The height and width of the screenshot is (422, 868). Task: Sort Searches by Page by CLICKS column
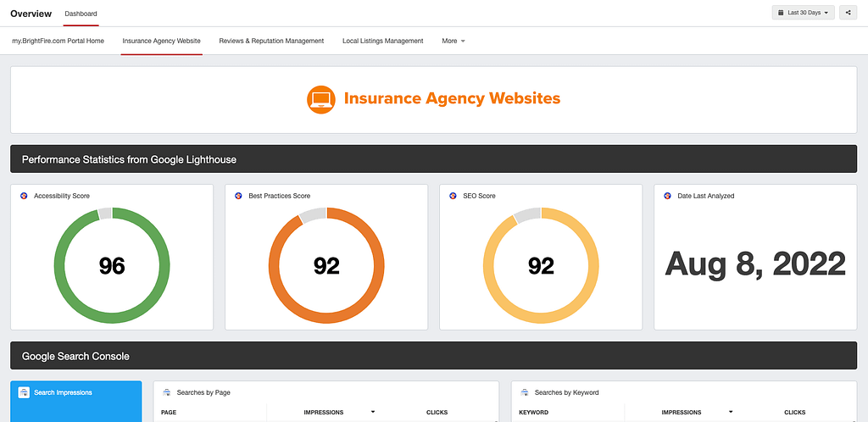(437, 413)
